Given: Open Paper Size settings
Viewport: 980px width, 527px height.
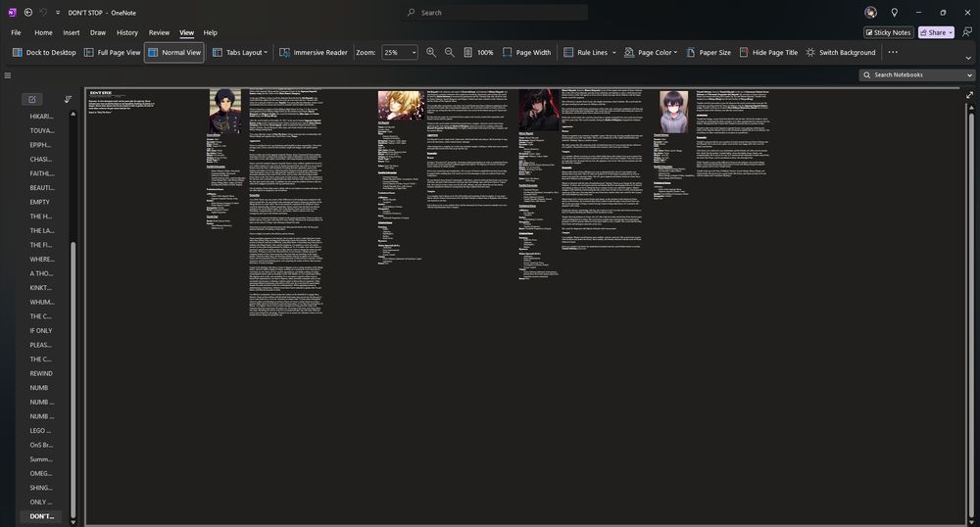Looking at the screenshot, I should tap(709, 53).
